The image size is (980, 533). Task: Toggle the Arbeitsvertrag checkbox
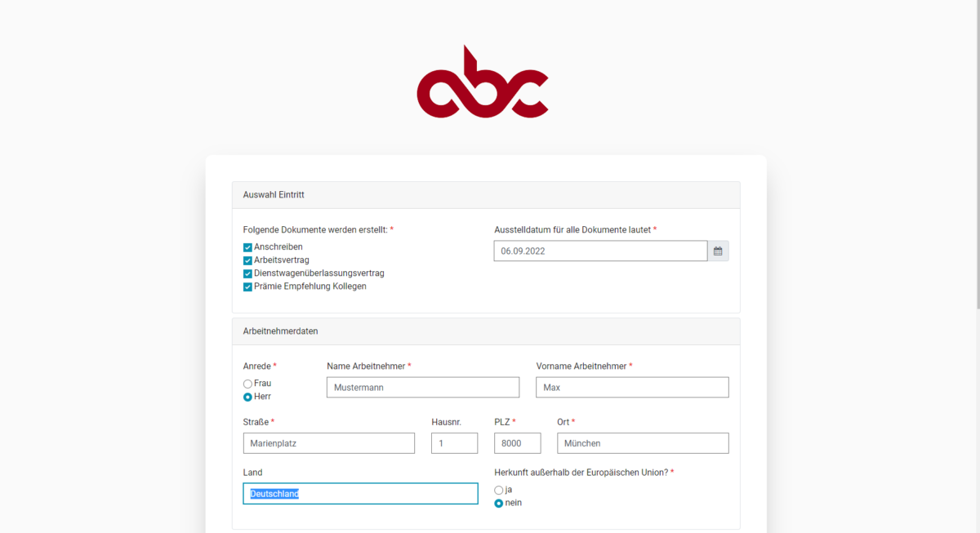[x=247, y=260]
